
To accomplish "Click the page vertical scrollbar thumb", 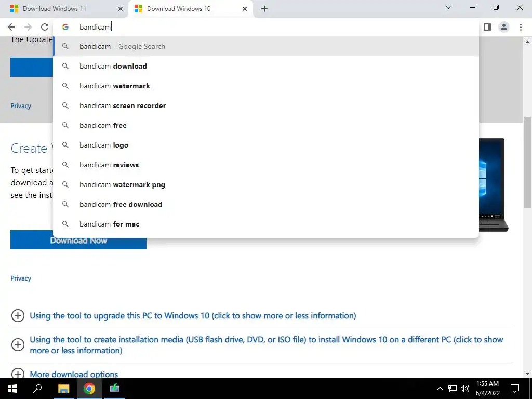I will pos(528,162).
